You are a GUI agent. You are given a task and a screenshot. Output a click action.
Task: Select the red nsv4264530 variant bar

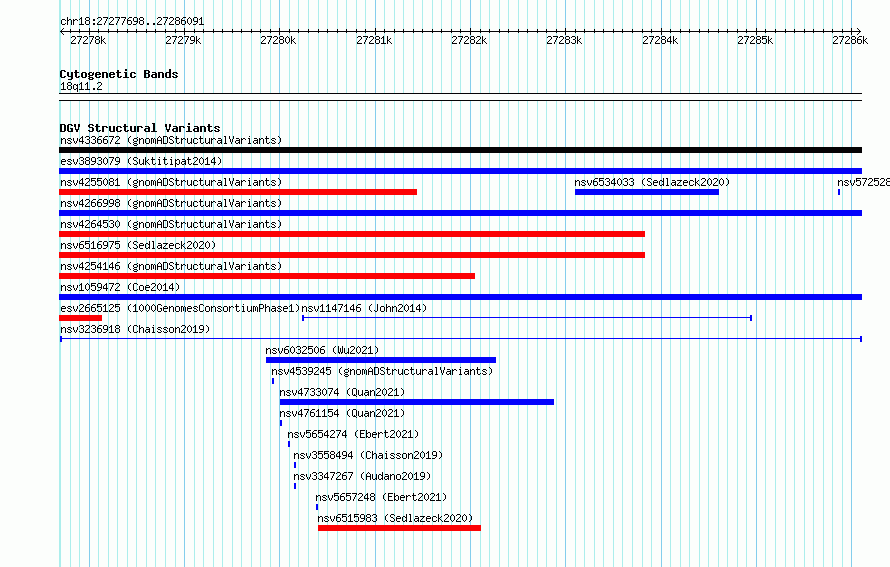(352, 234)
